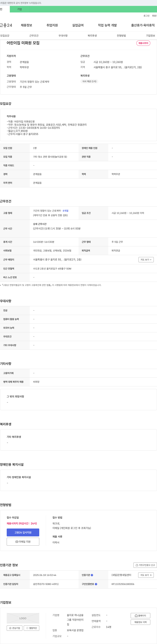Apply with 고용24 입사지원 button
This screenshot has width=157, height=644.
23,532
